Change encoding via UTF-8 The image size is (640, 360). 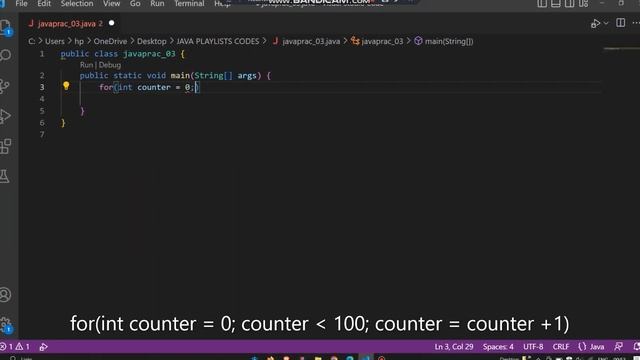(x=533, y=347)
